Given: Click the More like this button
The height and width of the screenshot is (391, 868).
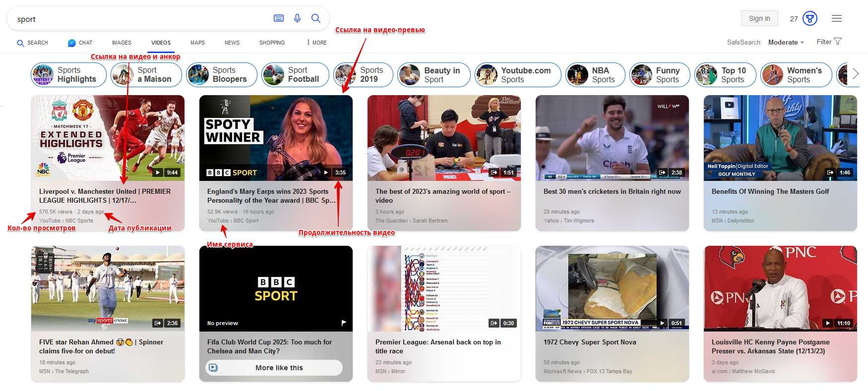Looking at the screenshot, I should click(x=274, y=368).
